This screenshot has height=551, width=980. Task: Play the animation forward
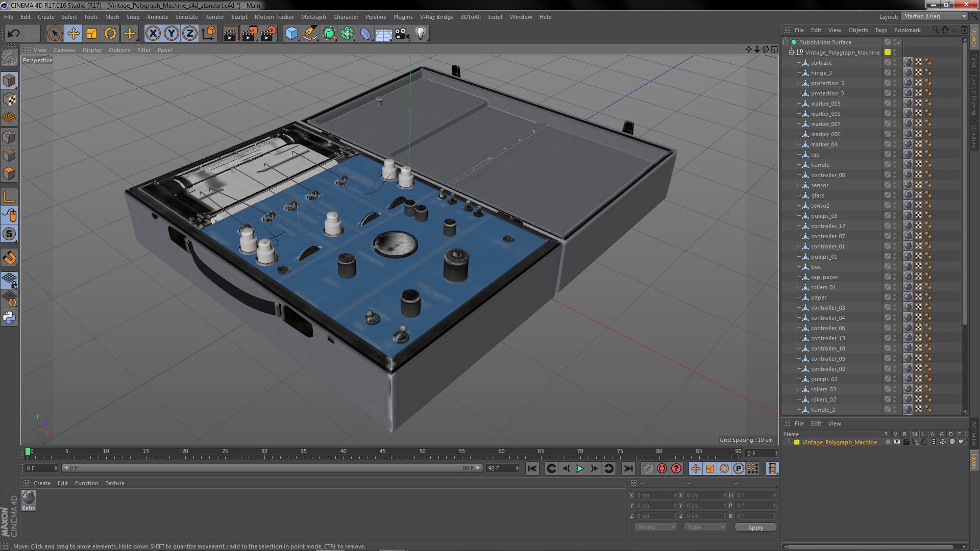pyautogui.click(x=580, y=468)
